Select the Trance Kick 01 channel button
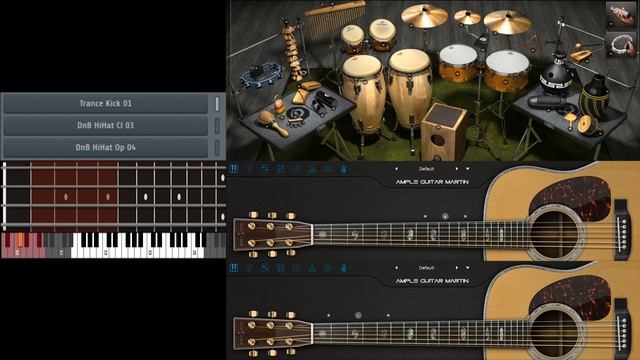This screenshot has width=640, height=360. click(x=106, y=104)
